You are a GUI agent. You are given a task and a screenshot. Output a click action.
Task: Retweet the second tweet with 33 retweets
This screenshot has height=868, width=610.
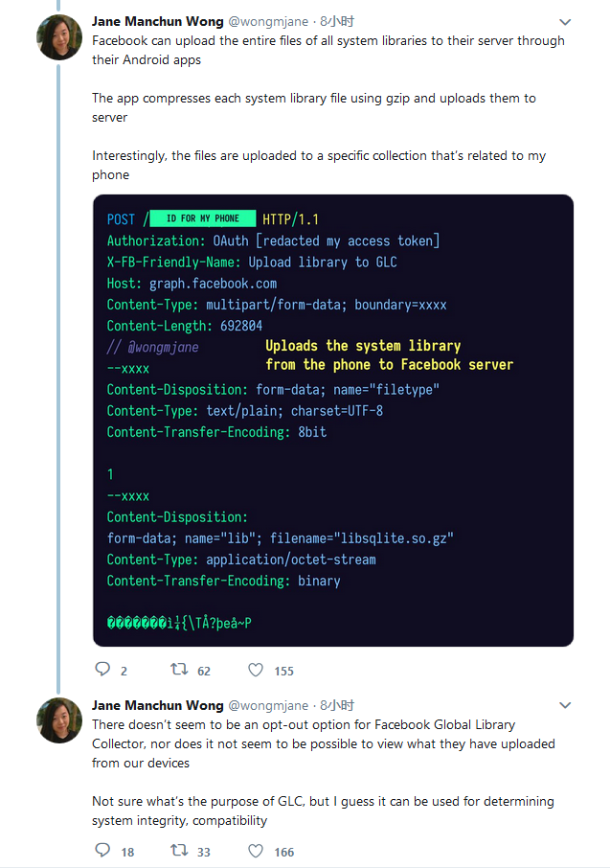(178, 851)
